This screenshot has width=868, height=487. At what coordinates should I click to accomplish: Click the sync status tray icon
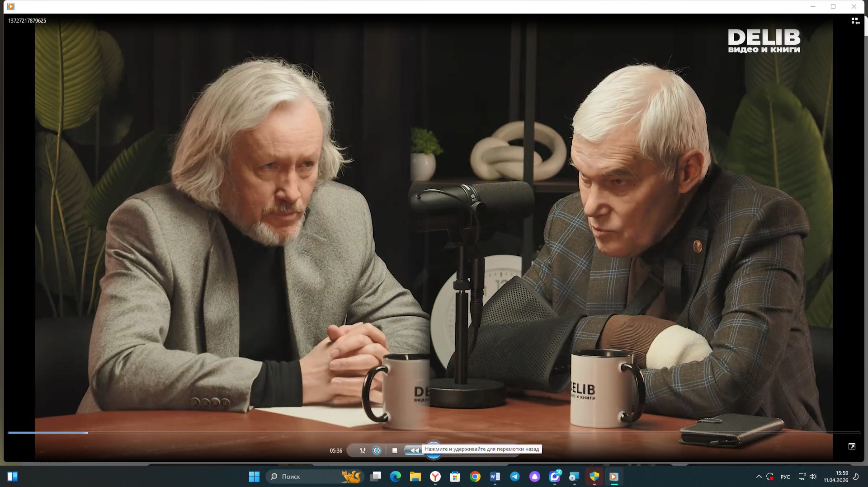[770, 477]
